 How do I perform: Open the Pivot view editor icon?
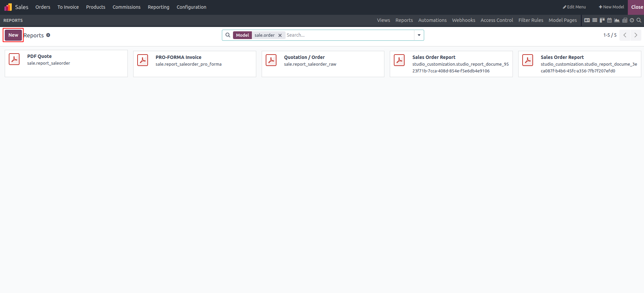pos(625,20)
